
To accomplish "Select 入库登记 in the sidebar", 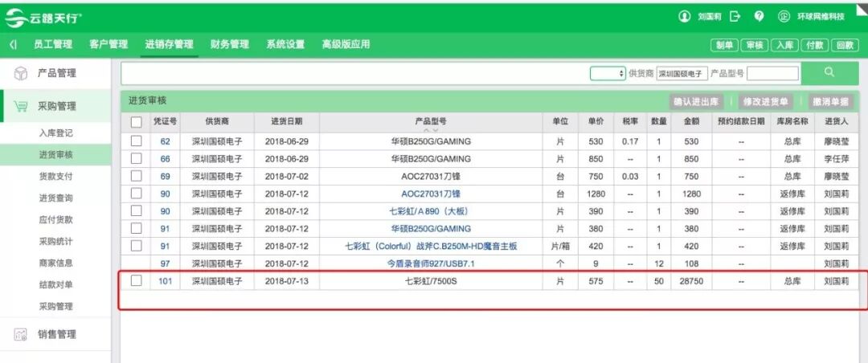I will (56, 133).
